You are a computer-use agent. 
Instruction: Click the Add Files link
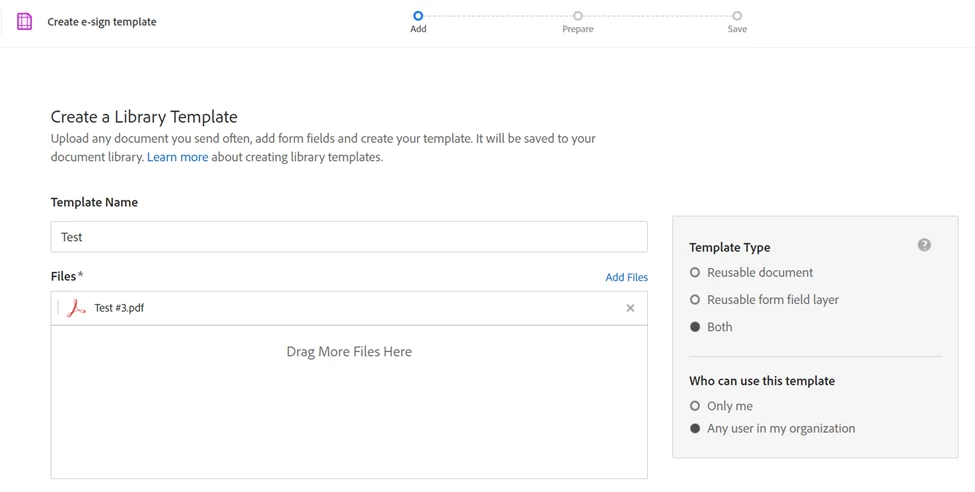tap(627, 277)
